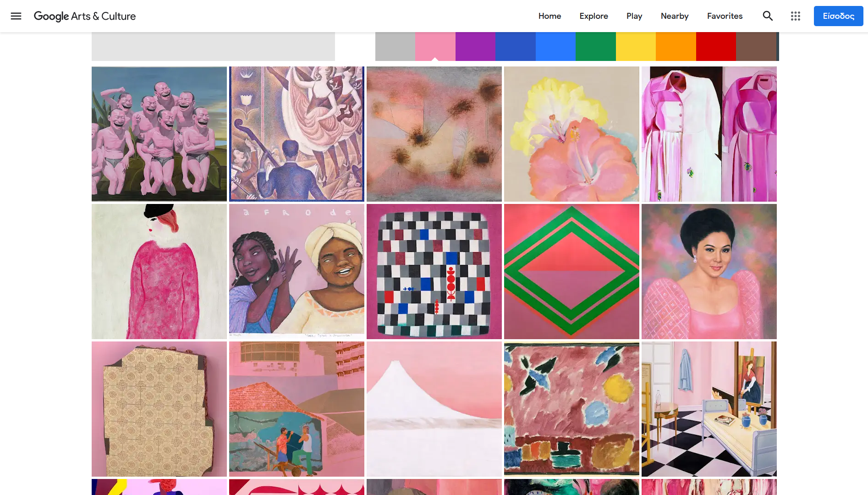
Task: Open the woman in pink coat artwork
Action: point(159,271)
